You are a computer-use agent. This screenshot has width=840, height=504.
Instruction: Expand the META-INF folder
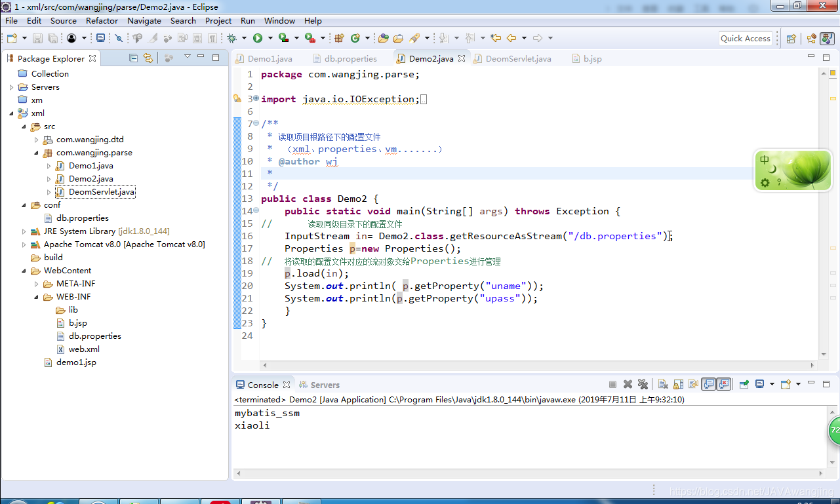36,284
